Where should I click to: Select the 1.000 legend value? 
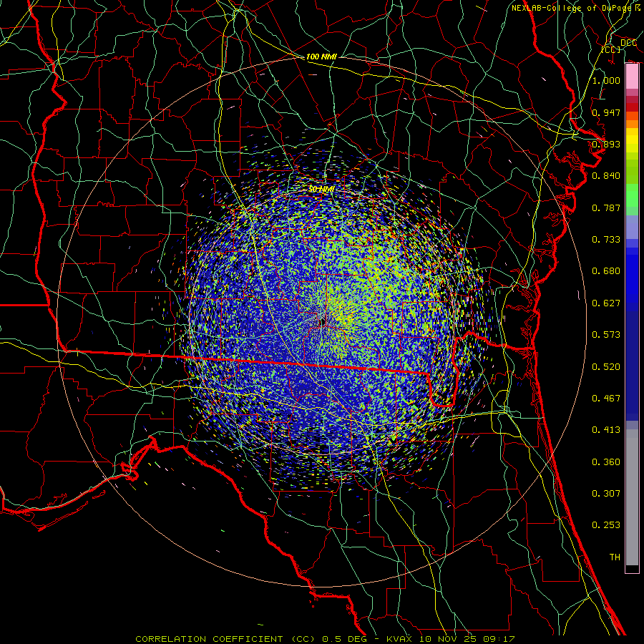tap(606, 80)
